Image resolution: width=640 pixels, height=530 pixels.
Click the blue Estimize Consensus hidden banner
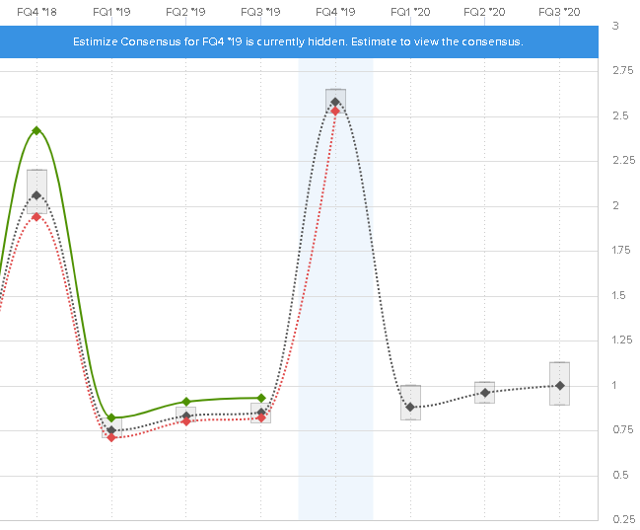click(x=299, y=42)
